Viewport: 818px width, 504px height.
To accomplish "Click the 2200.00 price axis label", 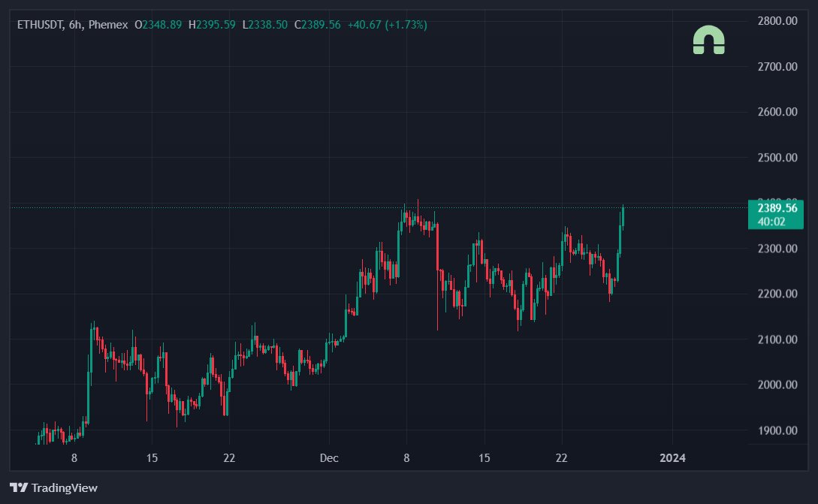I will [x=777, y=294].
